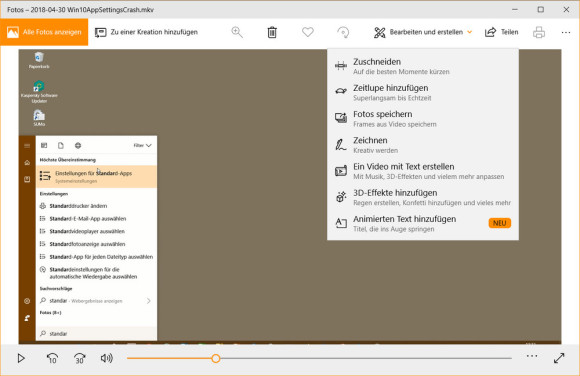Mark as favorite with heart icon
Screen dimensions: 580x376
tap(307, 32)
